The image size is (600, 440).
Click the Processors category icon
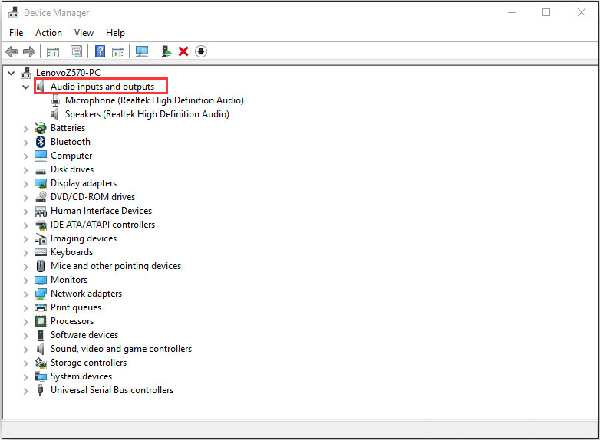pyautogui.click(x=41, y=321)
